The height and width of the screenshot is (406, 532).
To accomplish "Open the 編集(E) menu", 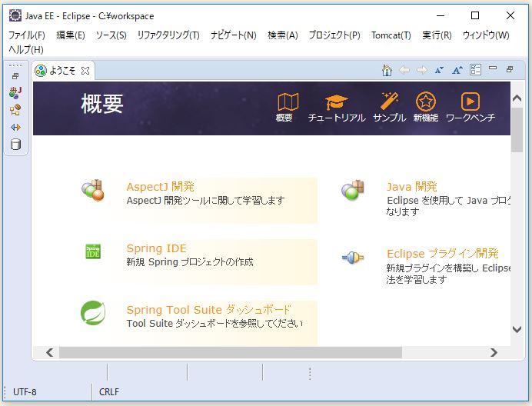I will pyautogui.click(x=71, y=35).
